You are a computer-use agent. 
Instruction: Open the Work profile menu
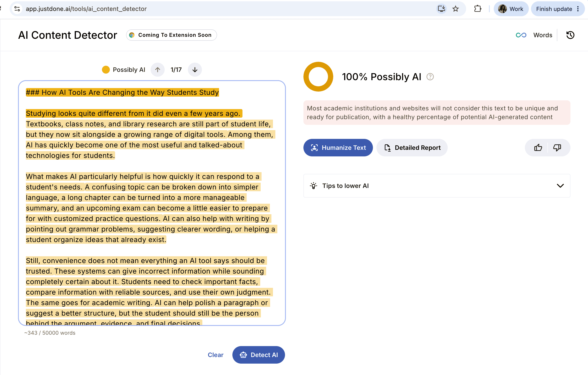(511, 9)
